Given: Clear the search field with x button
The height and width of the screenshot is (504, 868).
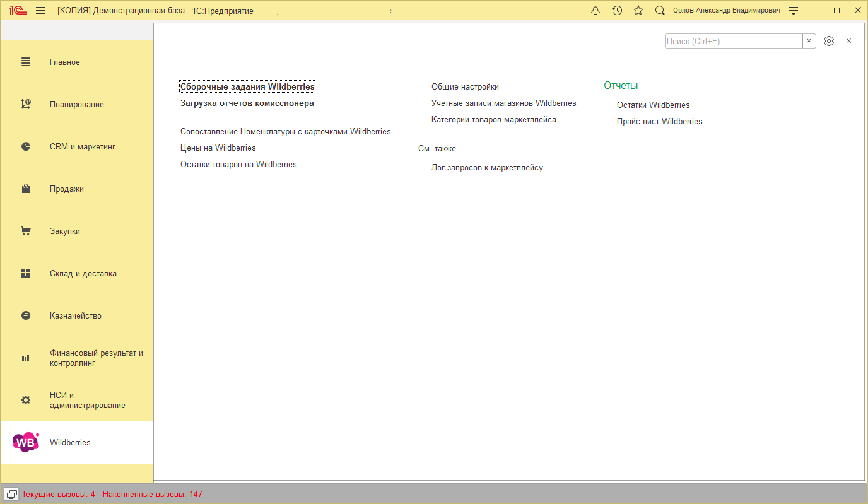Looking at the screenshot, I should (x=809, y=41).
